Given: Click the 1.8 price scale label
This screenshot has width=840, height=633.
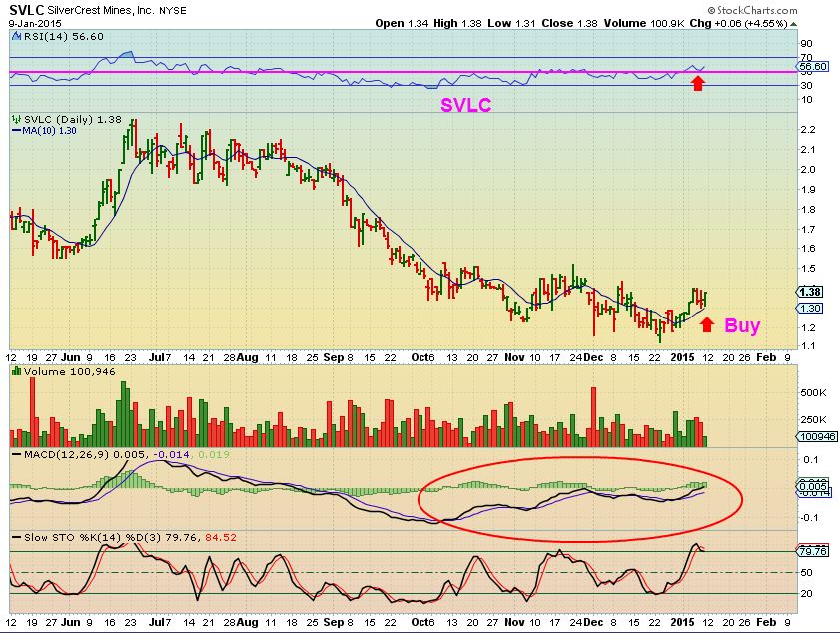Looking at the screenshot, I should click(x=807, y=209).
